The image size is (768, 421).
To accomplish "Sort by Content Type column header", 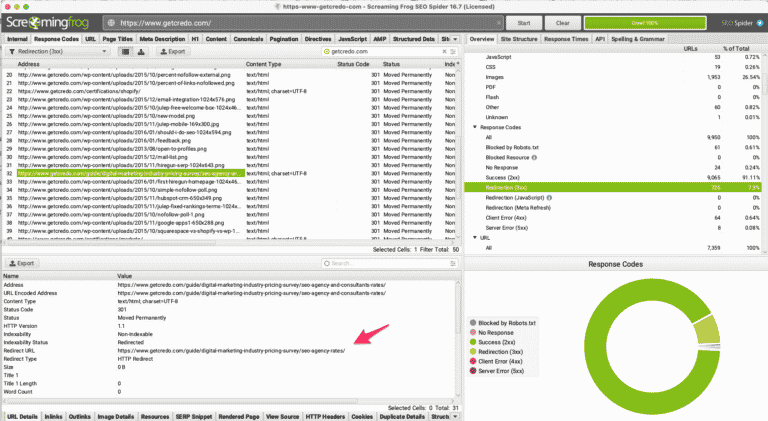I will click(x=264, y=64).
